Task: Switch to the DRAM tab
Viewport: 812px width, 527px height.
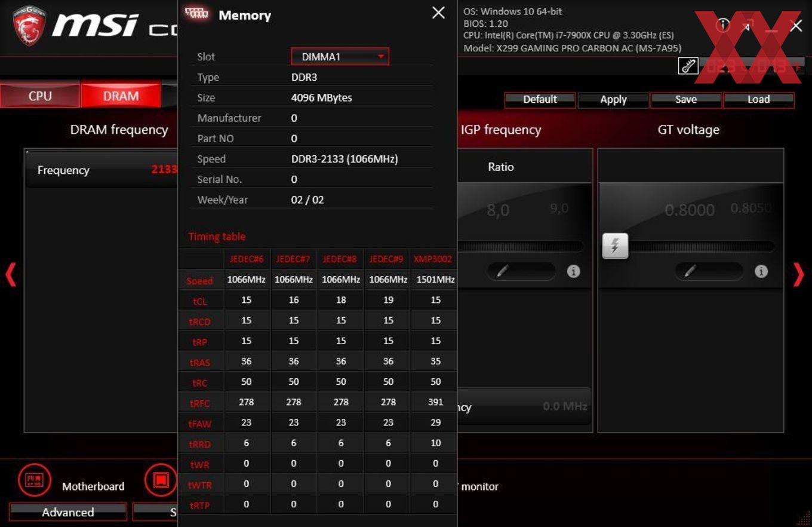Action: pyautogui.click(x=121, y=96)
